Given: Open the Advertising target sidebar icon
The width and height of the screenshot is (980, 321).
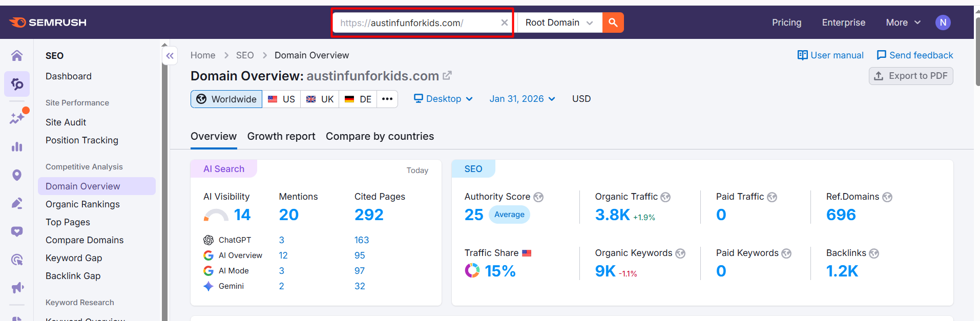Looking at the screenshot, I should pyautogui.click(x=17, y=260).
